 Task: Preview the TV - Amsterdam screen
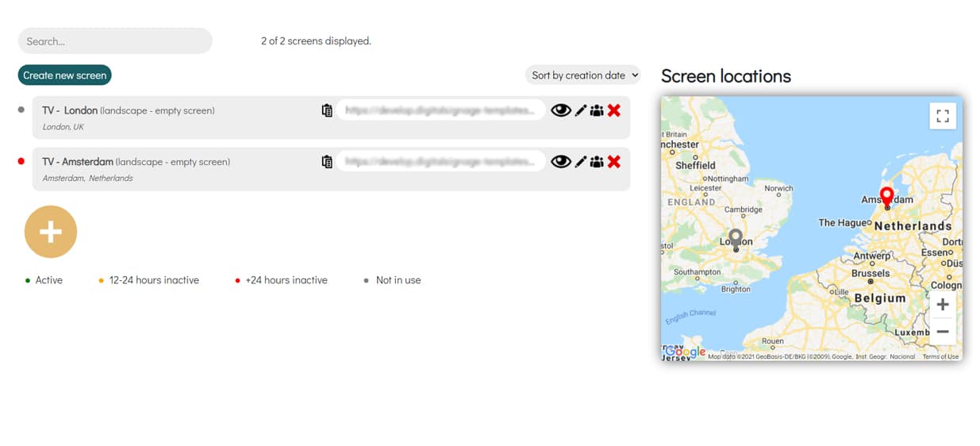(x=561, y=162)
